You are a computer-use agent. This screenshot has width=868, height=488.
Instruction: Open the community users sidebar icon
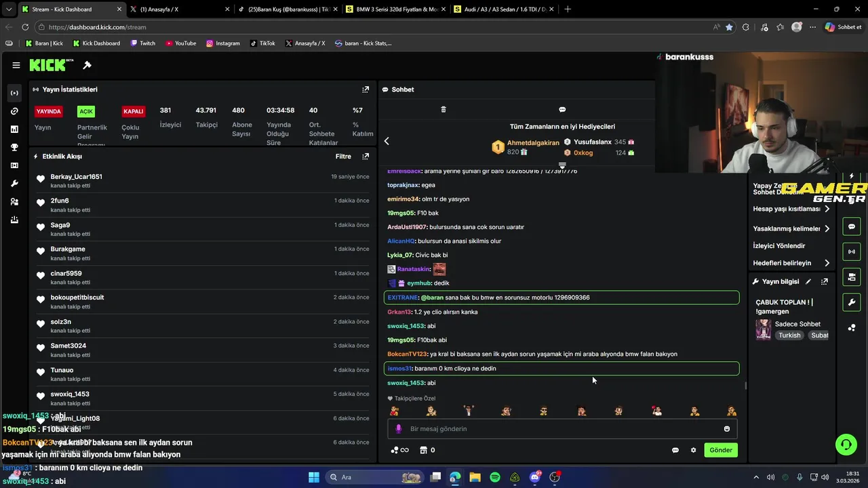(15, 202)
